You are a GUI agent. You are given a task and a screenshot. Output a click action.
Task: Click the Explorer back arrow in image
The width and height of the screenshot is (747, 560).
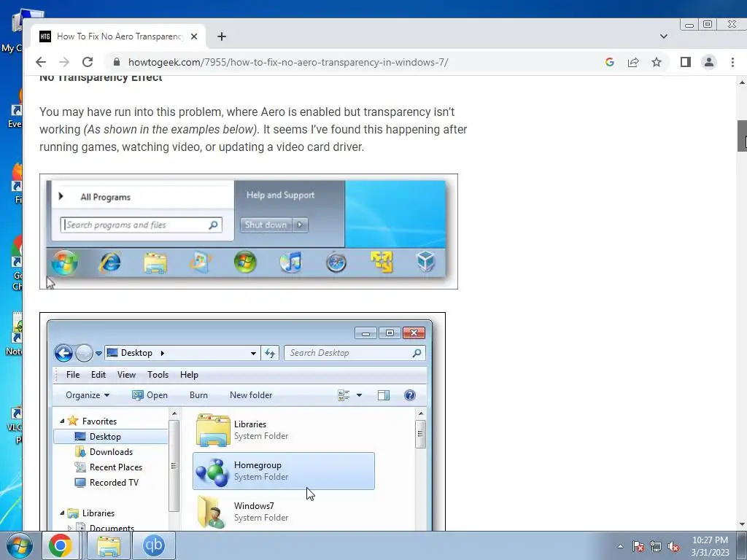pyautogui.click(x=63, y=354)
